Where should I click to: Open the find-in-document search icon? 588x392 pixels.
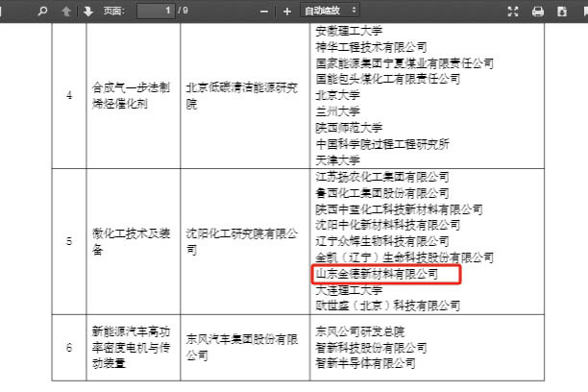point(42,11)
